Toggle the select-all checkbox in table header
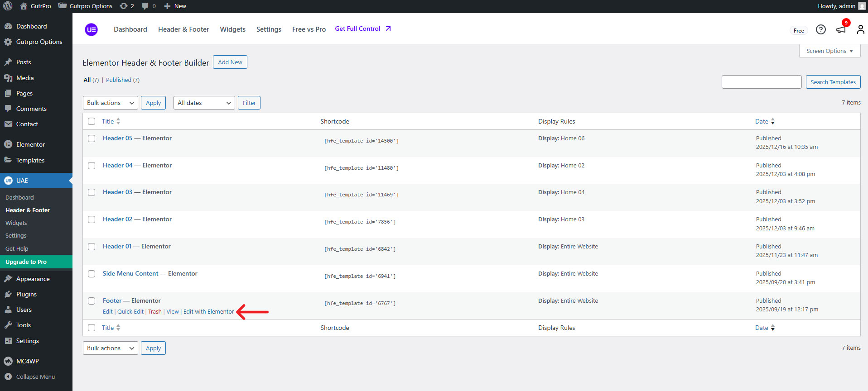This screenshot has height=391, width=868. (92, 121)
